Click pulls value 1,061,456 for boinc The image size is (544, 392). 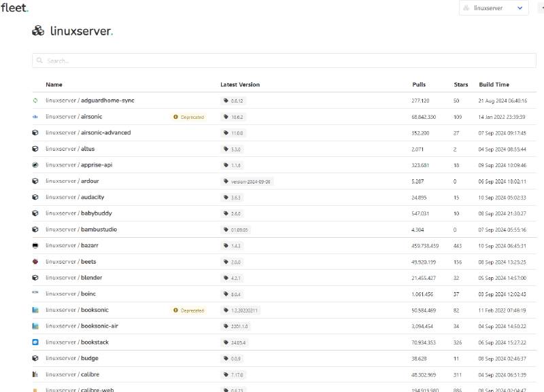pos(422,294)
